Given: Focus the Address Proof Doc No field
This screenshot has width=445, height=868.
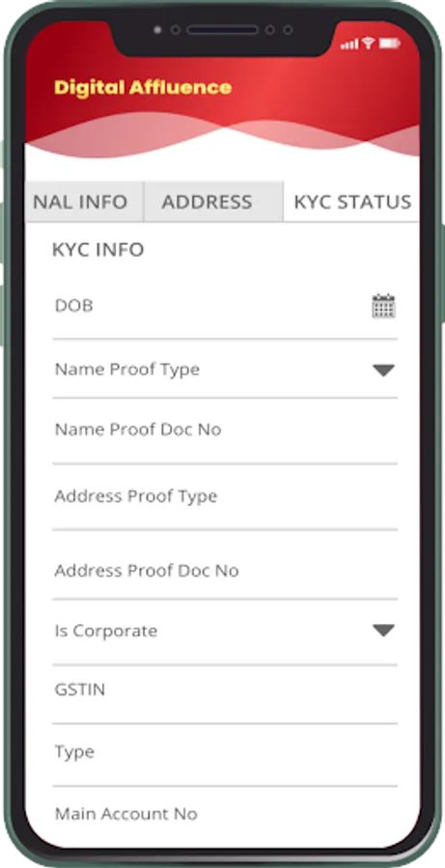Looking at the screenshot, I should coord(225,565).
